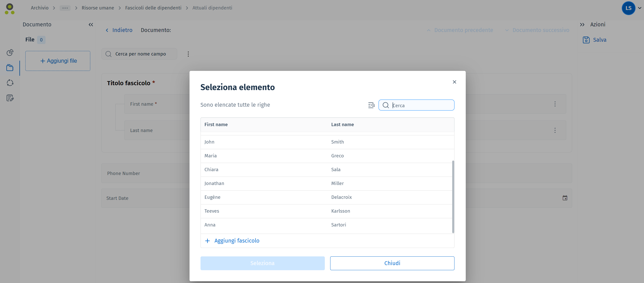Click Attuali dipendenti breadcrumb
This screenshot has height=283, width=644.
tap(212, 8)
